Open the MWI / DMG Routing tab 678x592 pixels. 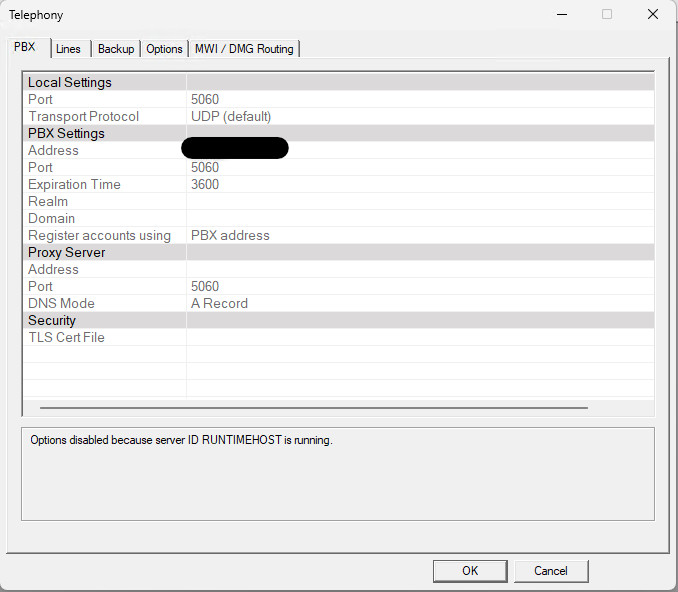244,49
